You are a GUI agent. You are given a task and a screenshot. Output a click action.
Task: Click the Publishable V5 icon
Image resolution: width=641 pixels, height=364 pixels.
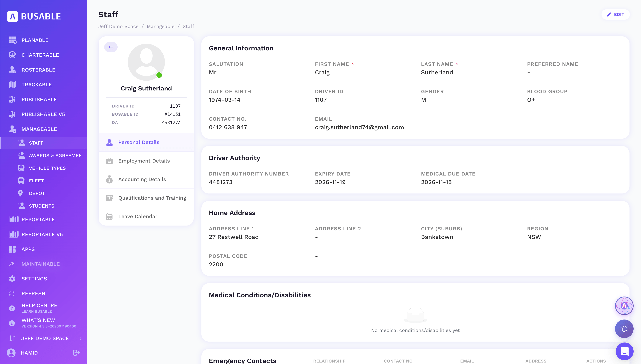coord(12,114)
